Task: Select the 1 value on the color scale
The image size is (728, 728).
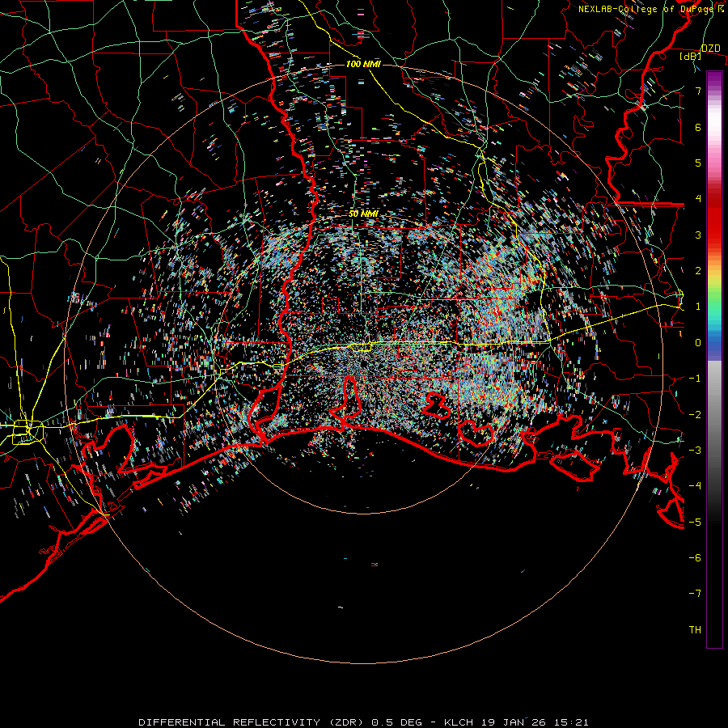Action: pyautogui.click(x=698, y=307)
